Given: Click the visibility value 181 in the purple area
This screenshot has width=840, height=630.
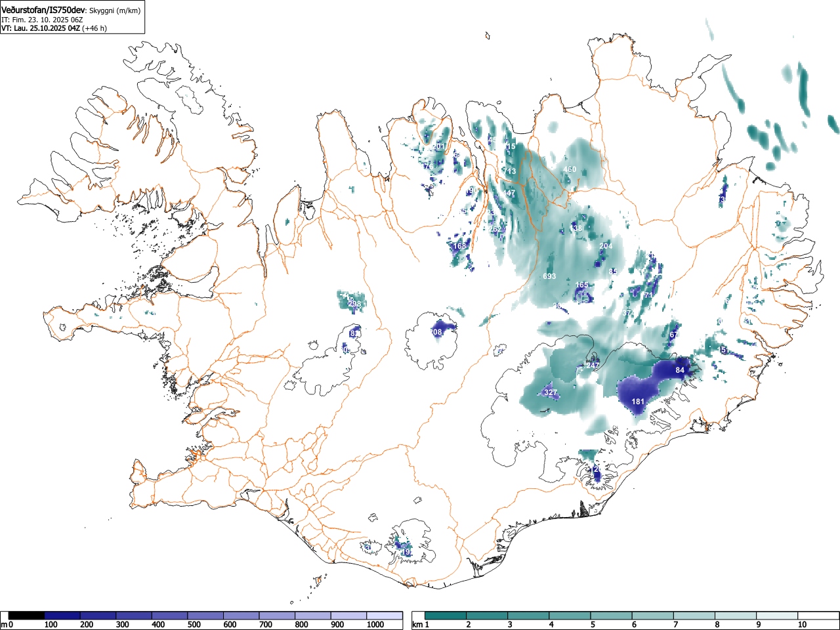Looking at the screenshot, I should (x=638, y=401).
